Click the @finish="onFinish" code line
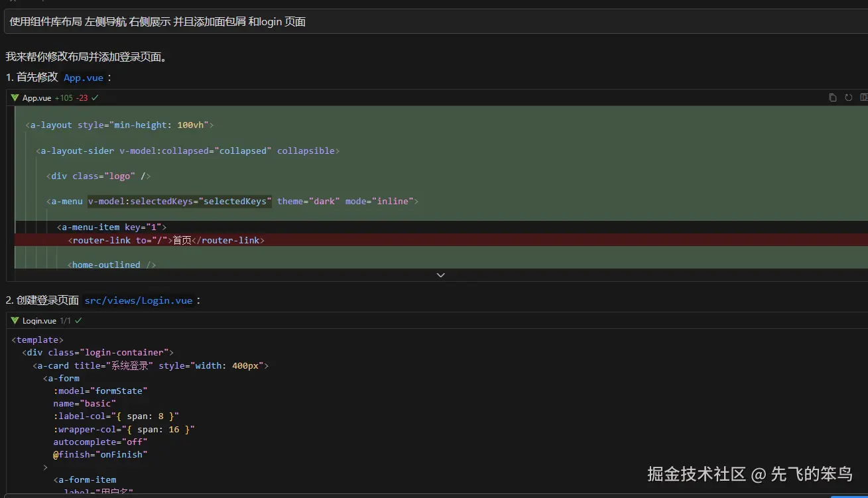This screenshot has width=868, height=498. coord(100,454)
